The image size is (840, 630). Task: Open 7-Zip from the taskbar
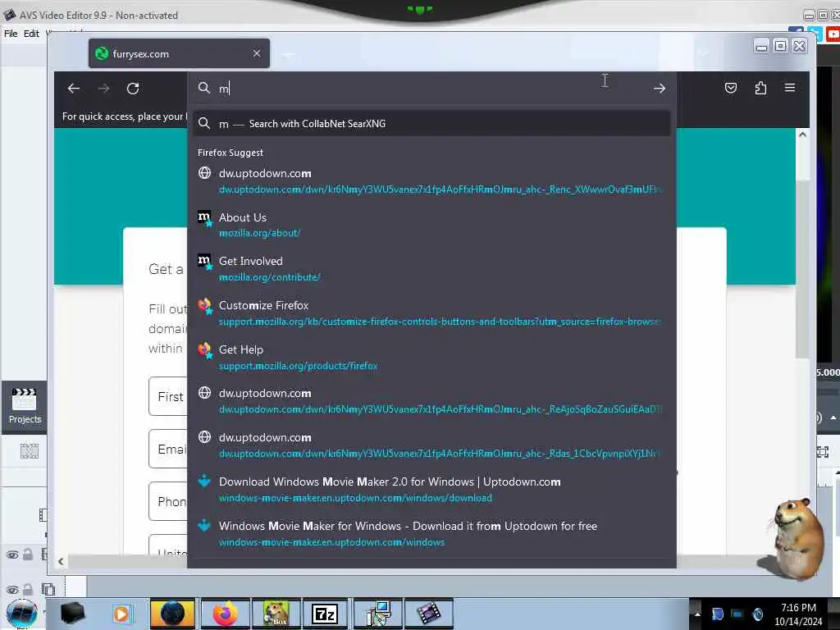coord(325,614)
